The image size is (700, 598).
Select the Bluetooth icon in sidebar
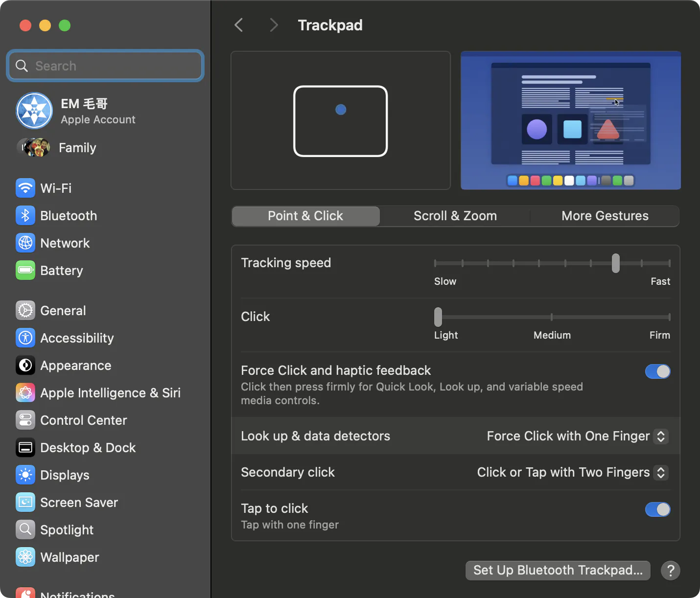25,215
